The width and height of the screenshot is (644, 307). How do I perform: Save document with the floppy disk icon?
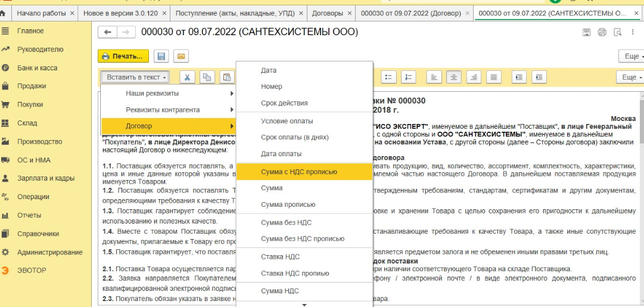coord(160,56)
